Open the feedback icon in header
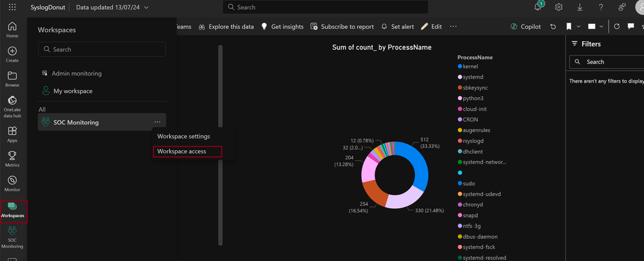This screenshot has width=644, height=261. tap(622, 7)
